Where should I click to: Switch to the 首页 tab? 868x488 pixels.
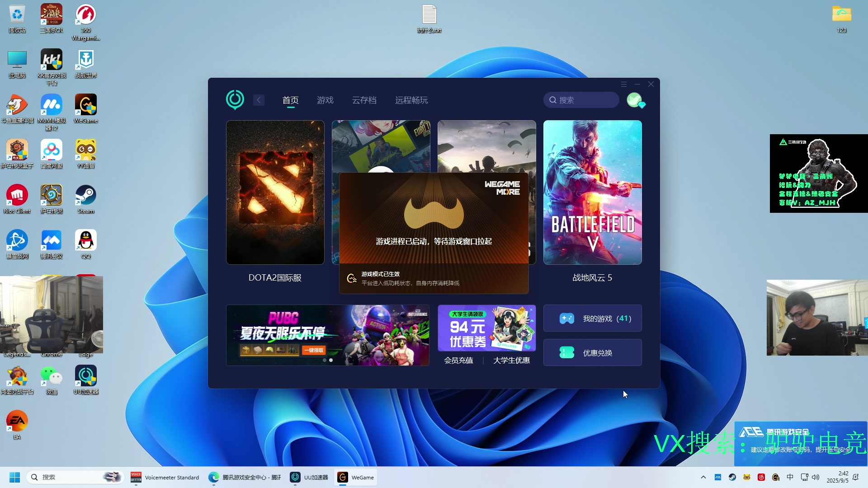(x=291, y=100)
